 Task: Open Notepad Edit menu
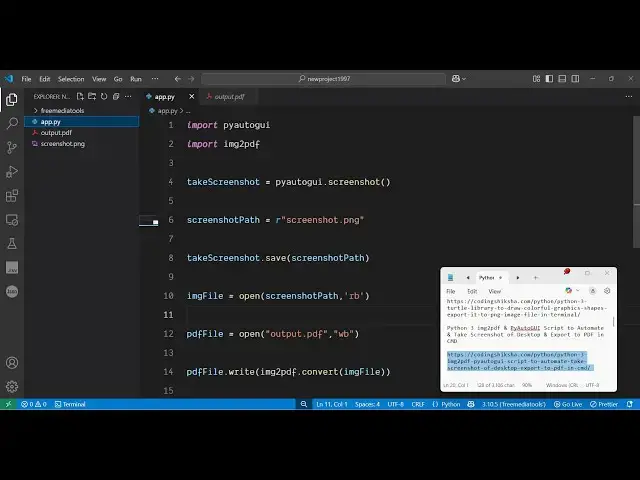coord(472,291)
